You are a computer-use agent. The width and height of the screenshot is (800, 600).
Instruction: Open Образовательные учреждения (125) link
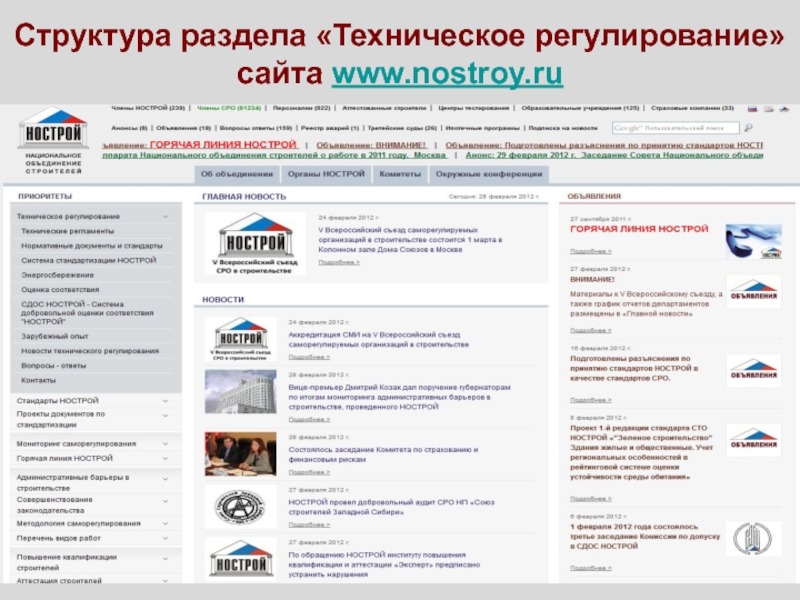[x=580, y=108]
